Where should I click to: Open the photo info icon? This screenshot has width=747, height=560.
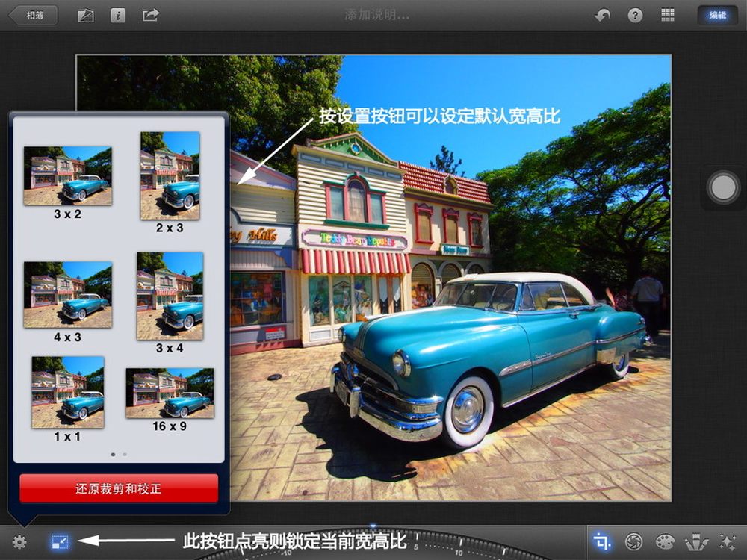click(x=118, y=15)
